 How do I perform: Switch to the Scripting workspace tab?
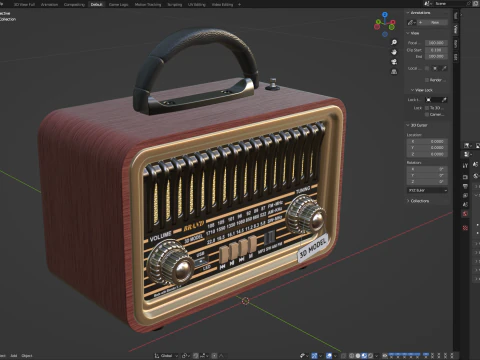[175, 4]
